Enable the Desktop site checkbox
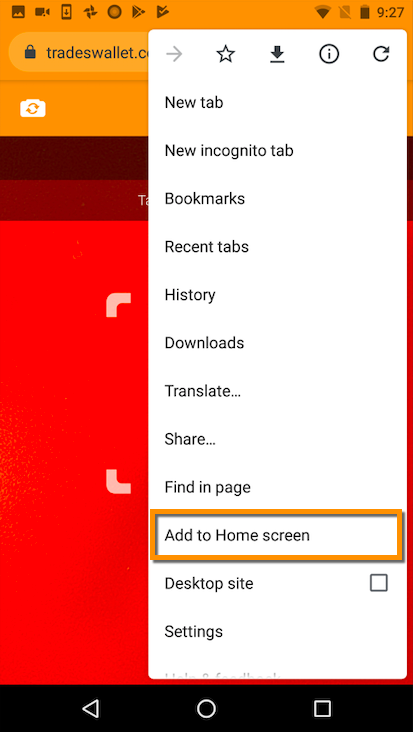 (378, 583)
